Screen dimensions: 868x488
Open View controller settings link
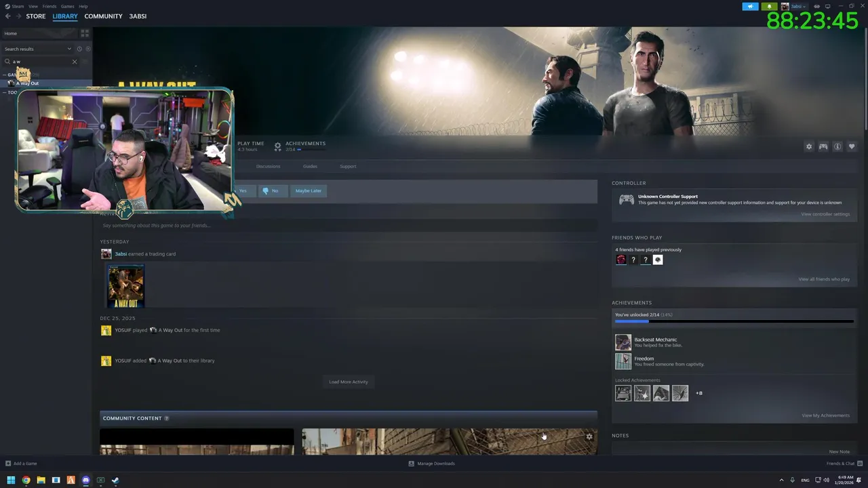pyautogui.click(x=825, y=214)
